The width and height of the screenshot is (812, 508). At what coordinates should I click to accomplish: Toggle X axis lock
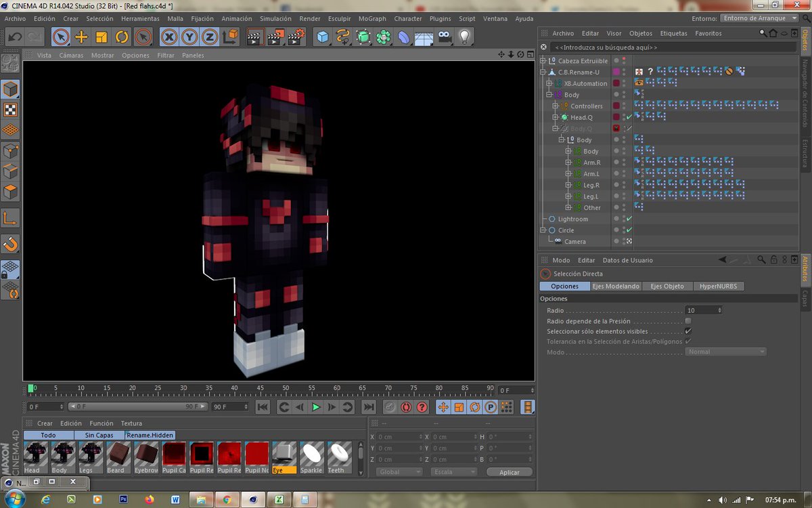pyautogui.click(x=169, y=37)
